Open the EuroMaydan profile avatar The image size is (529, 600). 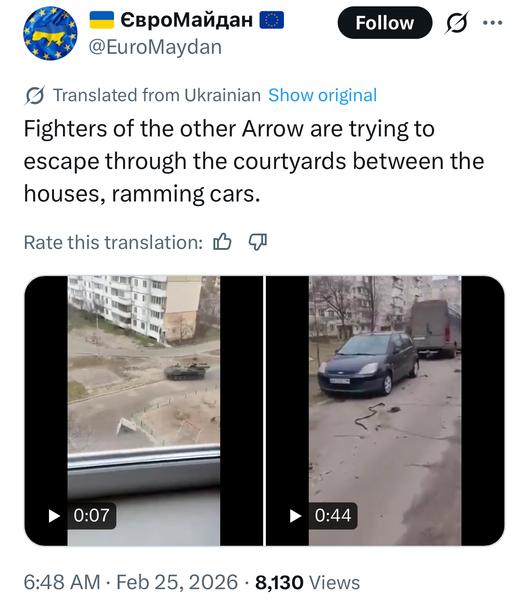pos(50,34)
